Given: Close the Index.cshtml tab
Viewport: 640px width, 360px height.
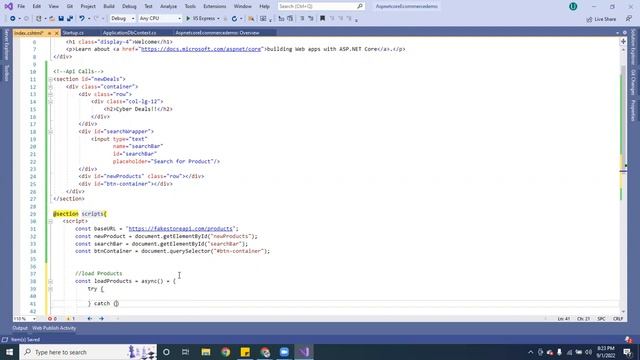Looking at the screenshot, I should tap(57, 33).
